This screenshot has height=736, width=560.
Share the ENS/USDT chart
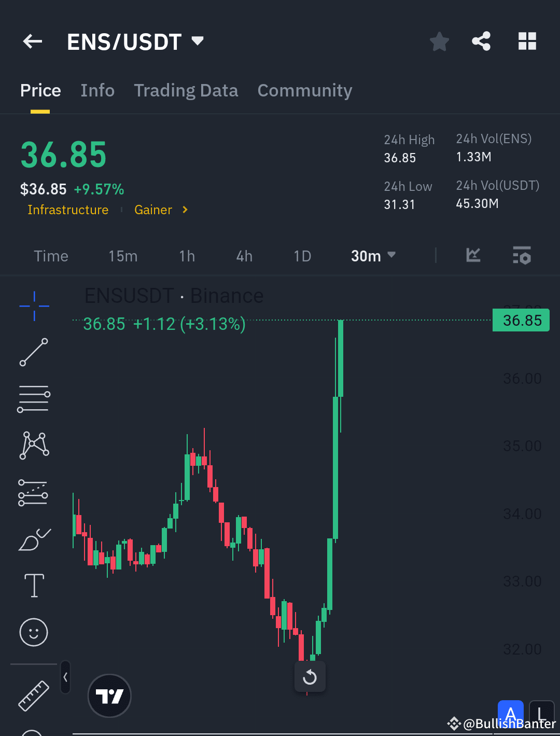coord(481,41)
